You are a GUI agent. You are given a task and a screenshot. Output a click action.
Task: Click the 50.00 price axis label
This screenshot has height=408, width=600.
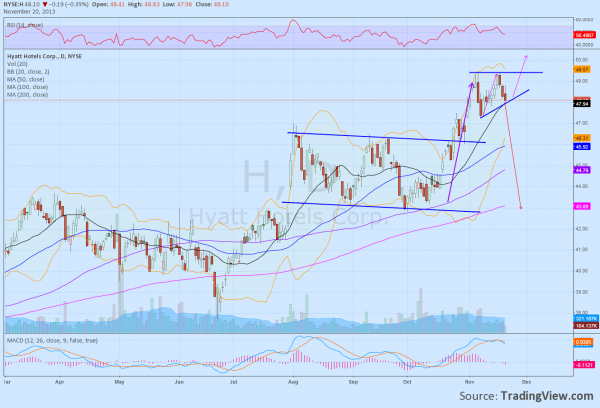[x=582, y=60]
